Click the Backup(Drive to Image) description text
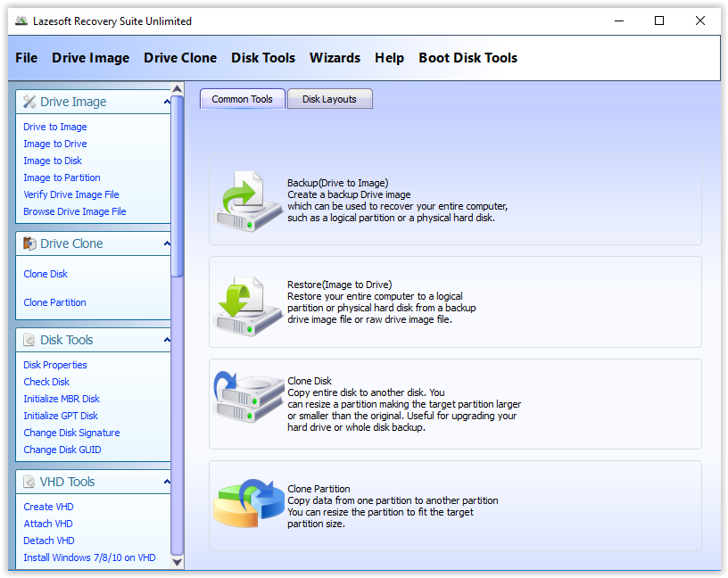The width and height of the screenshot is (728, 578). [x=397, y=201]
